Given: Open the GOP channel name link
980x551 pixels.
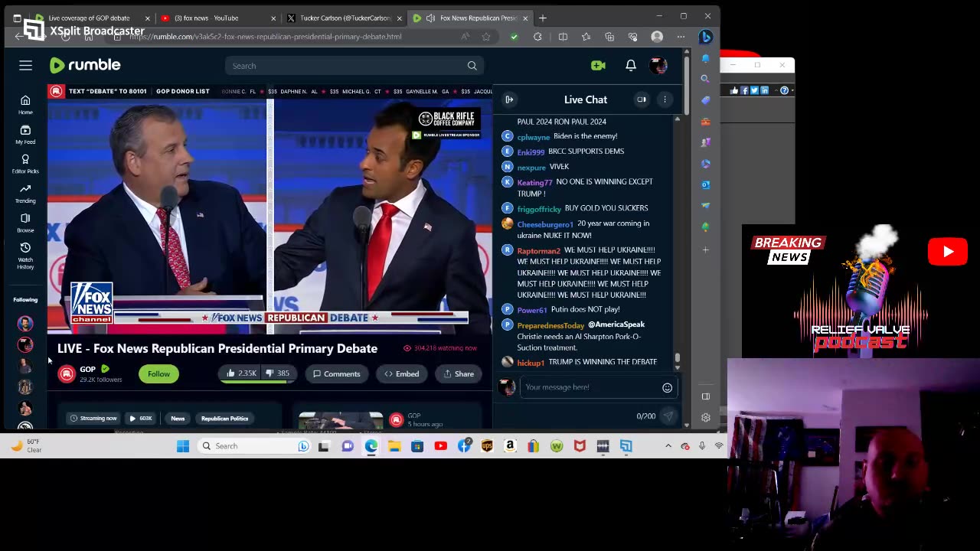Looking at the screenshot, I should click(87, 369).
